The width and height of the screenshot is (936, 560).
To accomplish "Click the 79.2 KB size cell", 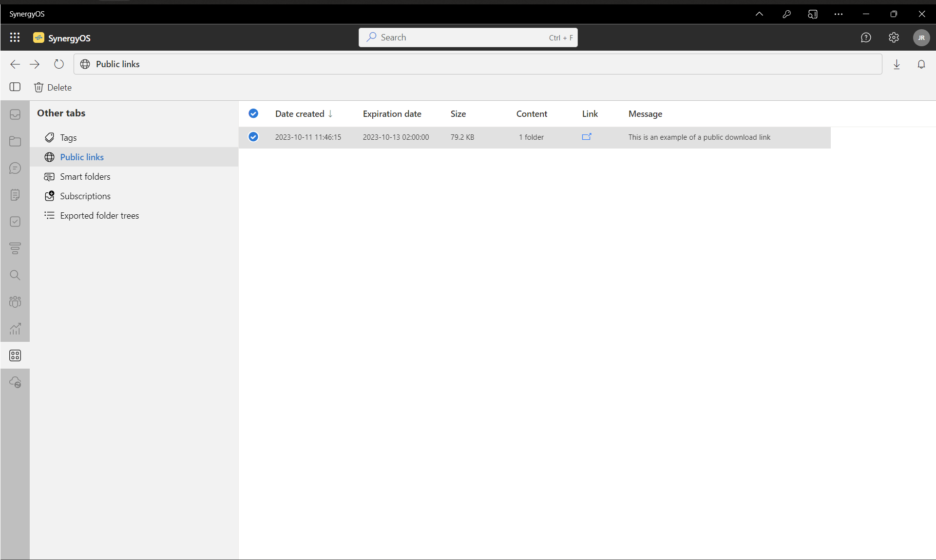I will [x=462, y=137].
